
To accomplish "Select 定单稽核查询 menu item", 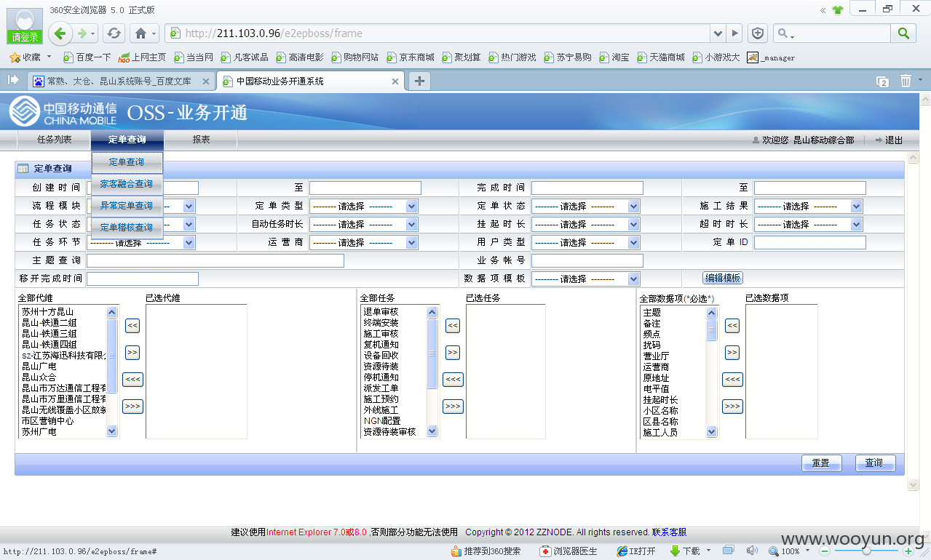I will (x=127, y=228).
